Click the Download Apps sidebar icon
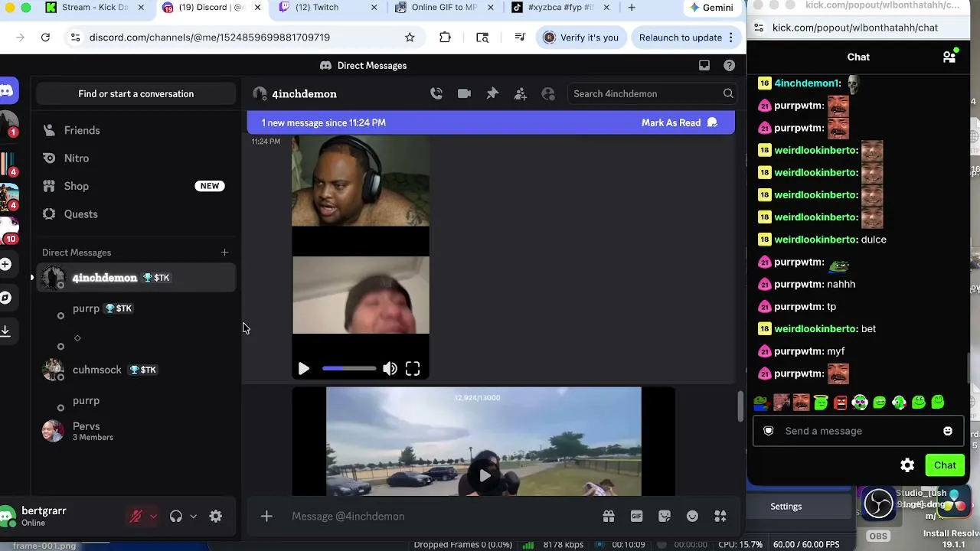Viewport: 980px width, 551px height. [x=5, y=330]
